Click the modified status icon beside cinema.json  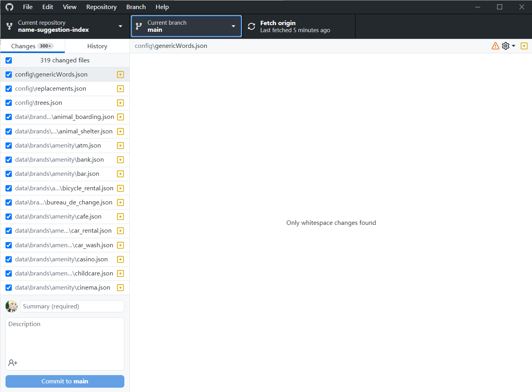click(x=120, y=288)
